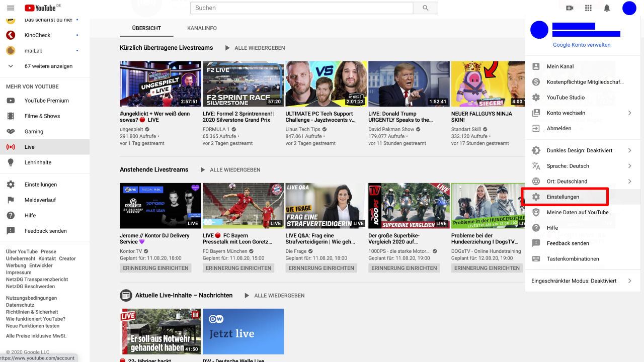The width and height of the screenshot is (644, 362).
Task: Click the FC Bayern München channel name
Action: [x=225, y=251]
